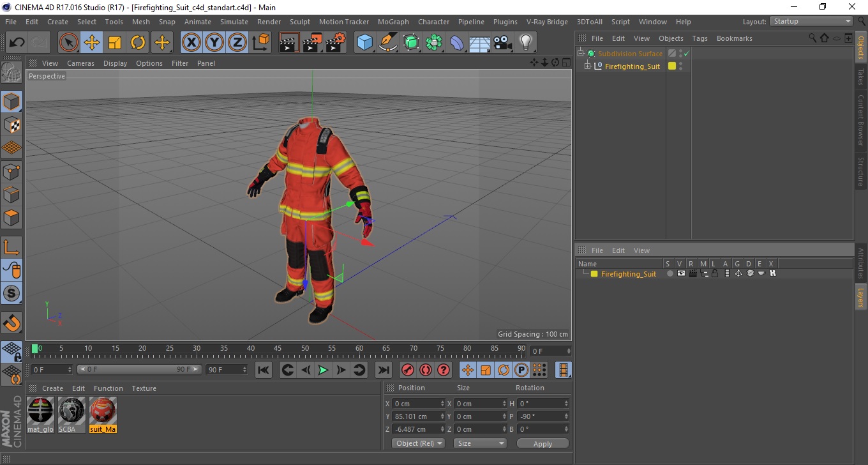Viewport: 868px width, 465px height.
Task: Add a Subdivision Surface generator
Action: click(411, 43)
